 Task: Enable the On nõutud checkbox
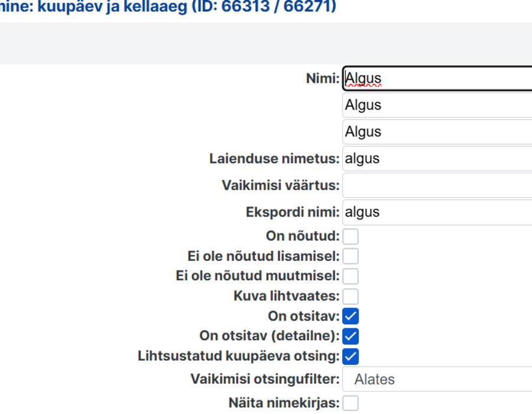pos(351,236)
